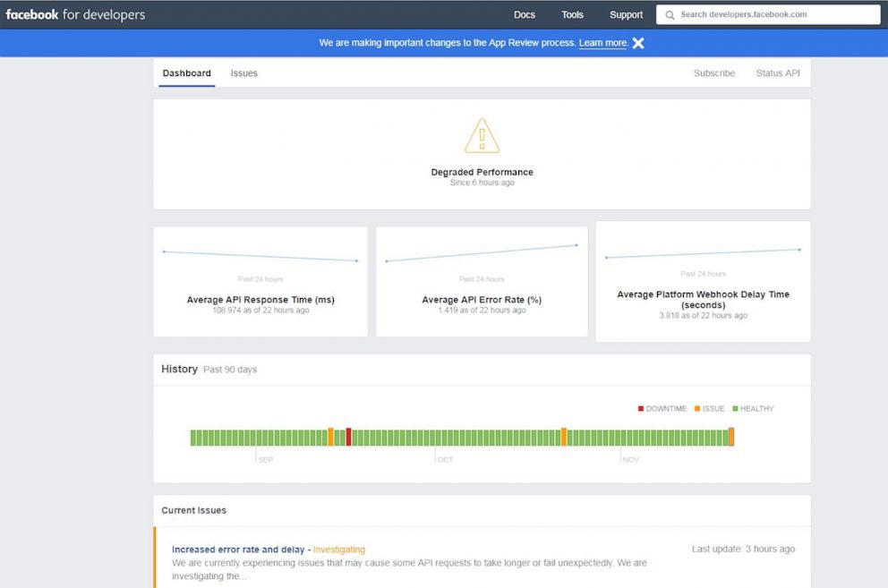Click the orange issue bar before the red downtime bar
This screenshot has width=888, height=588.
point(330,437)
